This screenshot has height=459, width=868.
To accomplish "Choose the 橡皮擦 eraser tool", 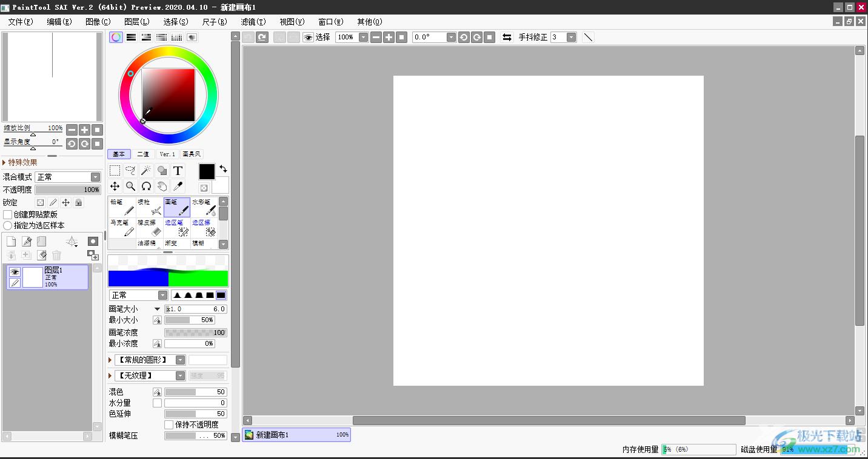I will point(149,228).
